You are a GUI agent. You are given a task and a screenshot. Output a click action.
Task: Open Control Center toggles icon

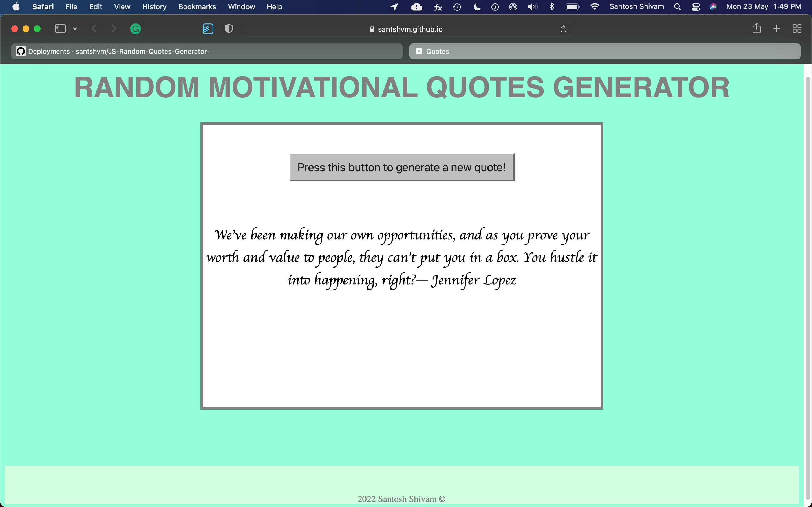point(696,7)
